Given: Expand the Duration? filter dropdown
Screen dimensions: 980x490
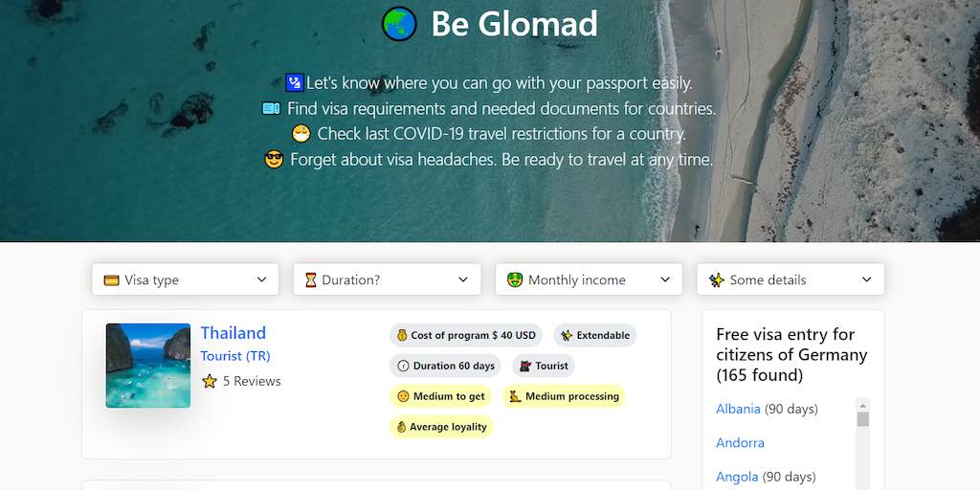Looking at the screenshot, I should click(x=387, y=279).
